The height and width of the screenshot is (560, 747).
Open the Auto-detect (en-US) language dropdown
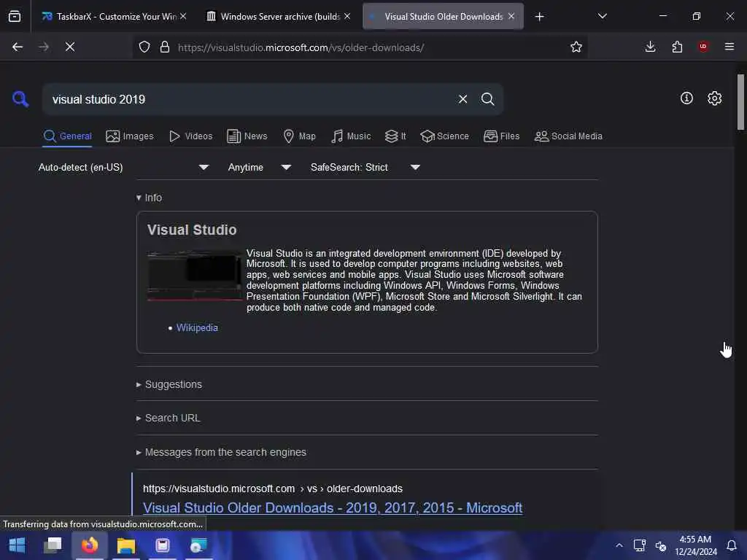click(x=124, y=167)
